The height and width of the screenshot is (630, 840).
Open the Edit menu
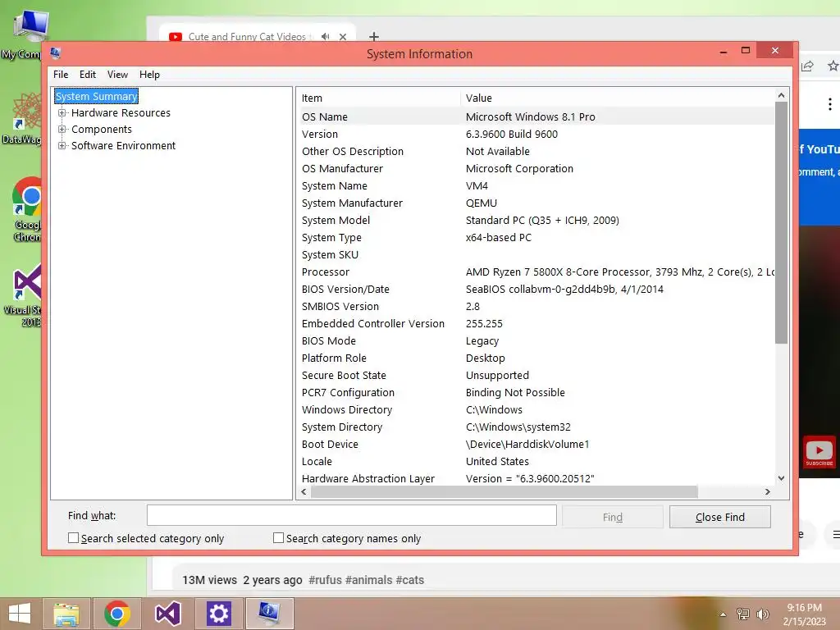[x=87, y=75]
